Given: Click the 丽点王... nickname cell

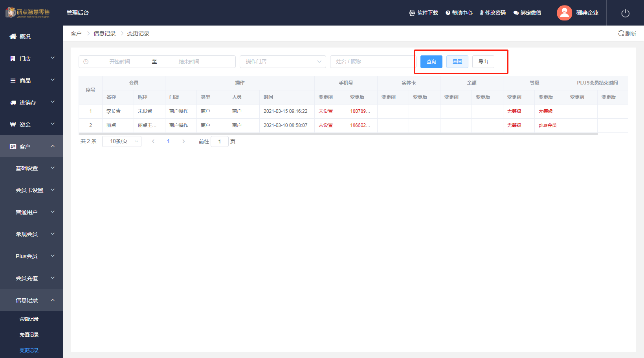Looking at the screenshot, I should (147, 125).
